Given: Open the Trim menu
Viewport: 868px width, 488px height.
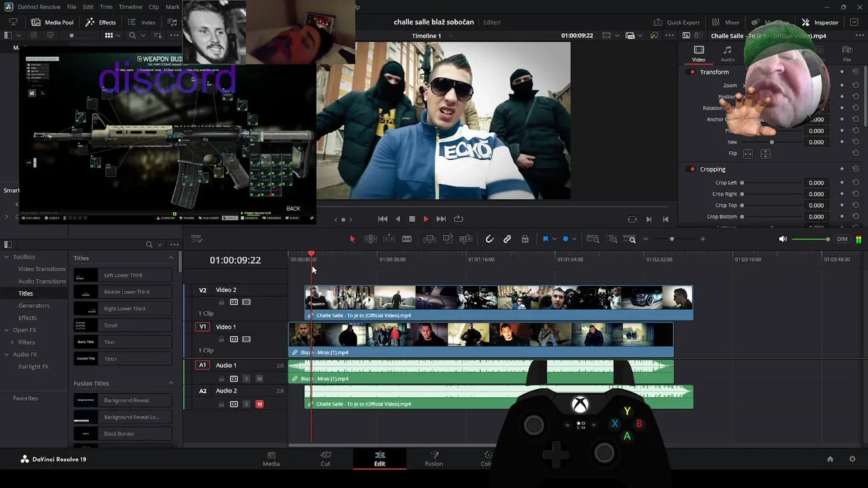Looking at the screenshot, I should [106, 7].
